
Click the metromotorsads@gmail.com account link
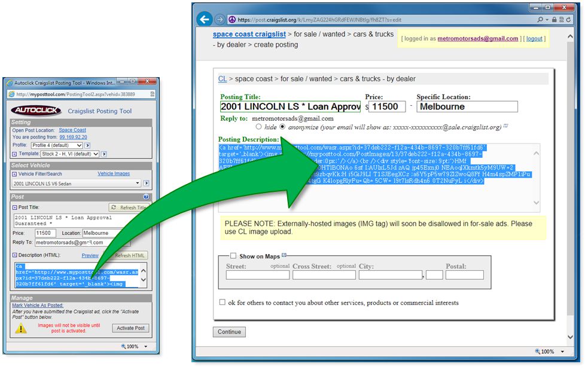pos(478,38)
